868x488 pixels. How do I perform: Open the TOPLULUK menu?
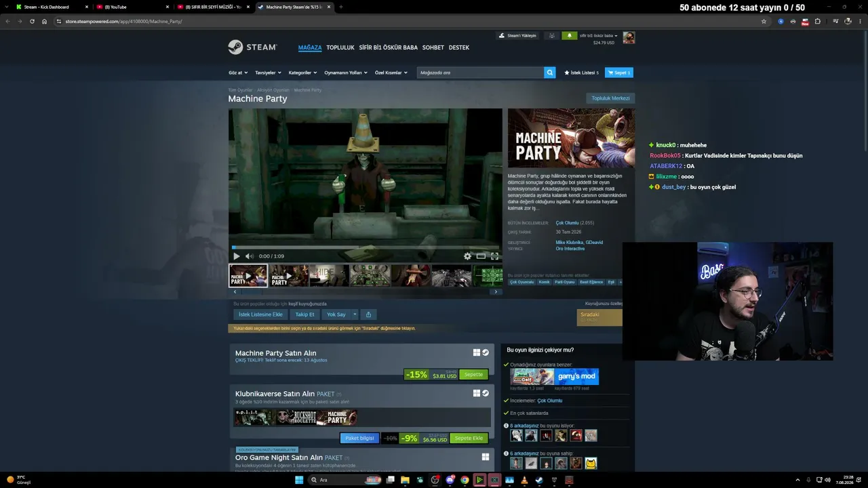(340, 47)
